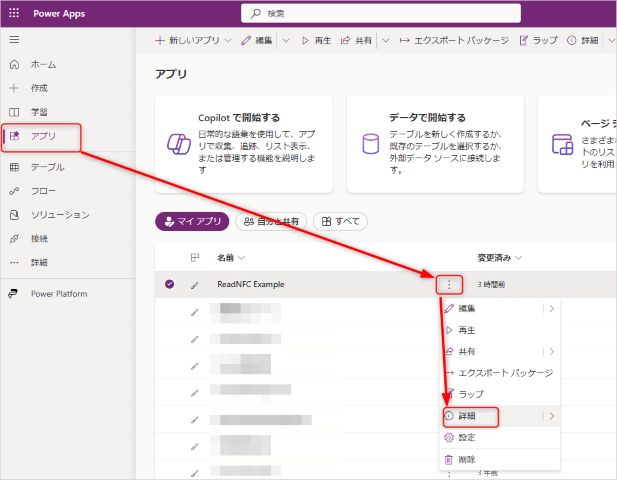Select the すべて filter tab
Viewport: 617px width, 480px height.
[340, 222]
